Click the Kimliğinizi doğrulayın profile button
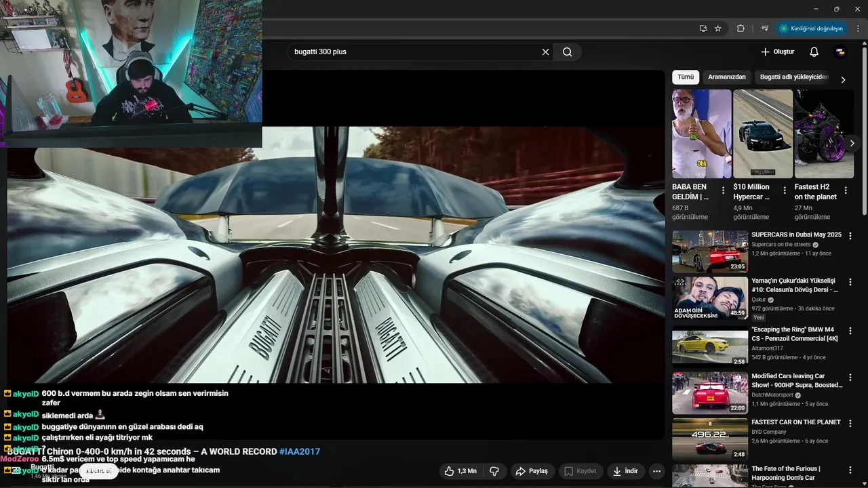Screen dimensions: 868x488 tap(811, 28)
